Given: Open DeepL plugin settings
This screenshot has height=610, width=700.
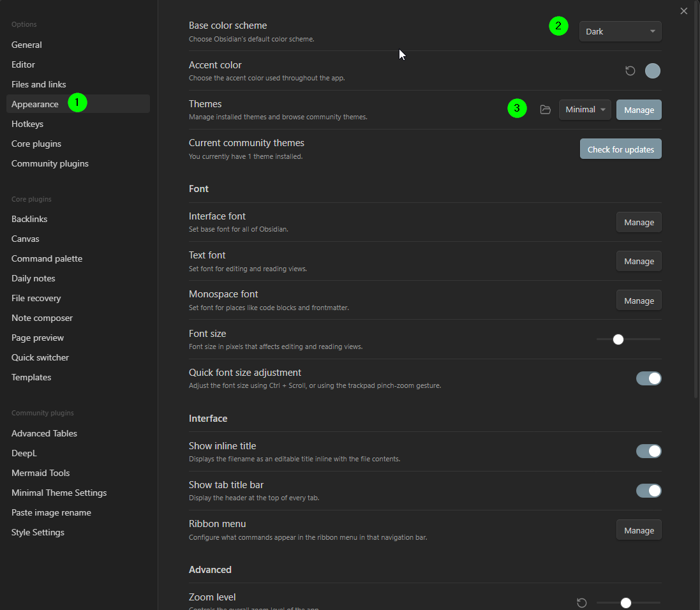Looking at the screenshot, I should click(78, 453).
